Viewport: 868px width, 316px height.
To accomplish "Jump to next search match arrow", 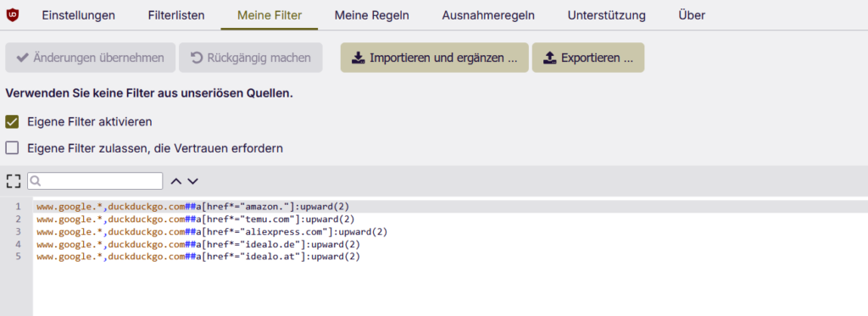I will tap(192, 181).
